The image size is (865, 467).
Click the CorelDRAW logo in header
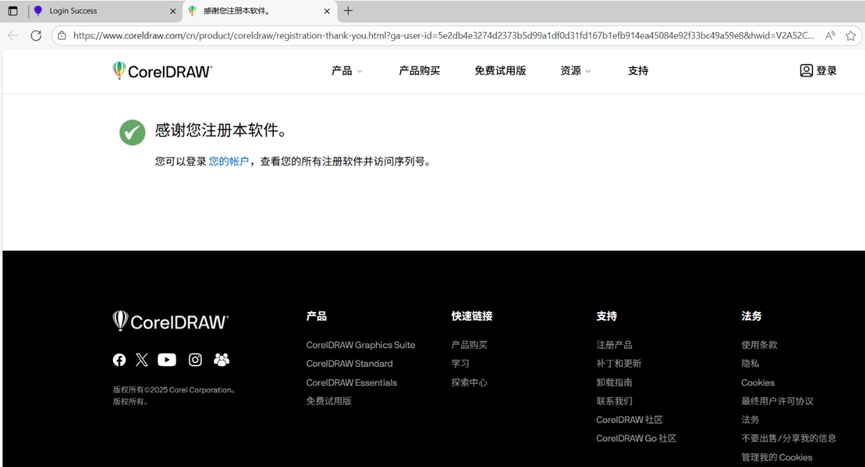162,71
